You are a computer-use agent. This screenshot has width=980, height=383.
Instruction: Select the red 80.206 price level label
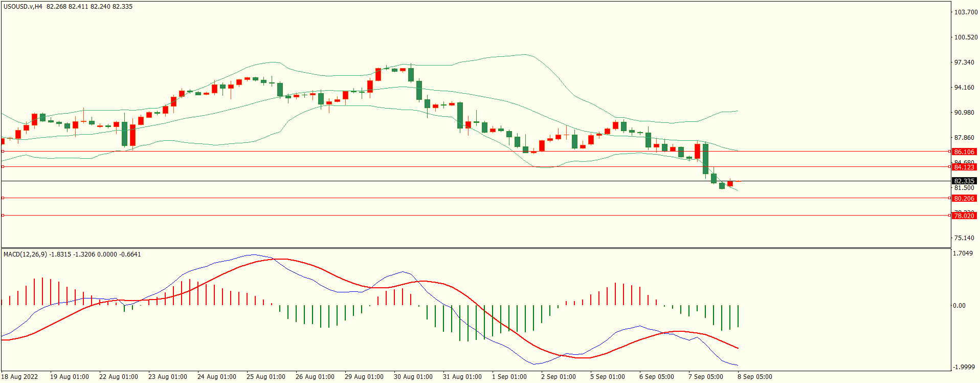[x=964, y=198]
